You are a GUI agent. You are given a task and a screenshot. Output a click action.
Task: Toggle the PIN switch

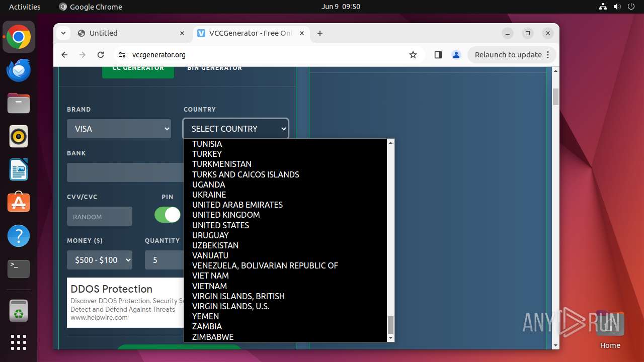pyautogui.click(x=167, y=215)
